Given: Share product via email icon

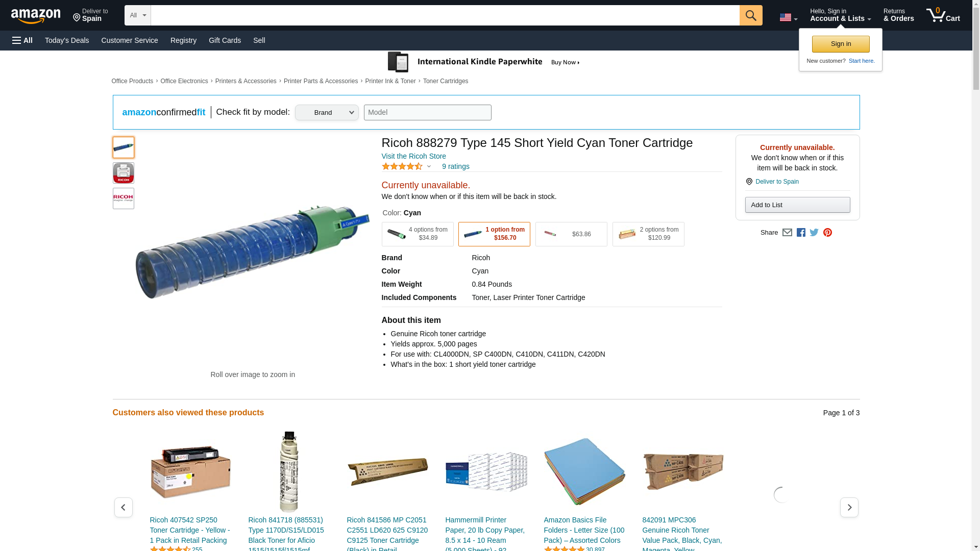Looking at the screenshot, I should 787,233.
